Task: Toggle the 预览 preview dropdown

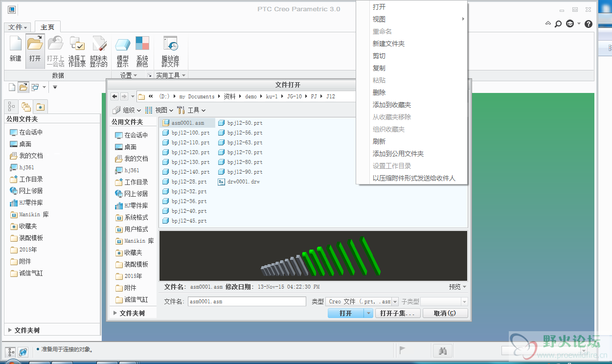Action: (x=458, y=287)
